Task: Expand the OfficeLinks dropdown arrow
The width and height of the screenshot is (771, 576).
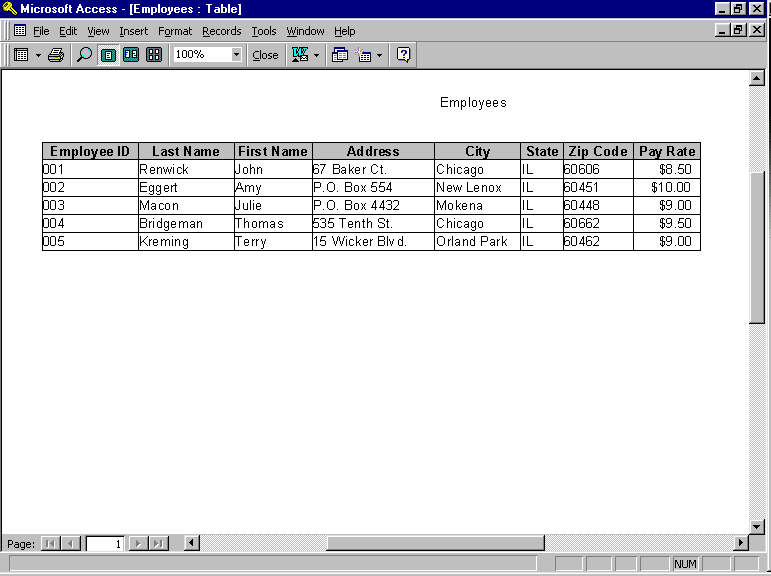Action: 316,55
